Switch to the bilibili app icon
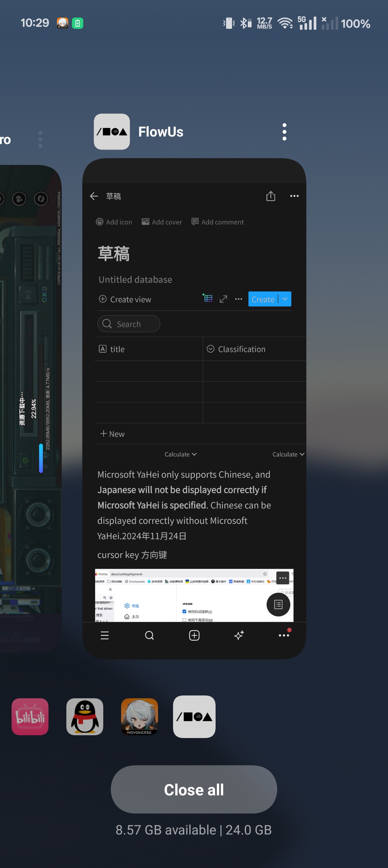388x868 pixels. click(x=30, y=717)
